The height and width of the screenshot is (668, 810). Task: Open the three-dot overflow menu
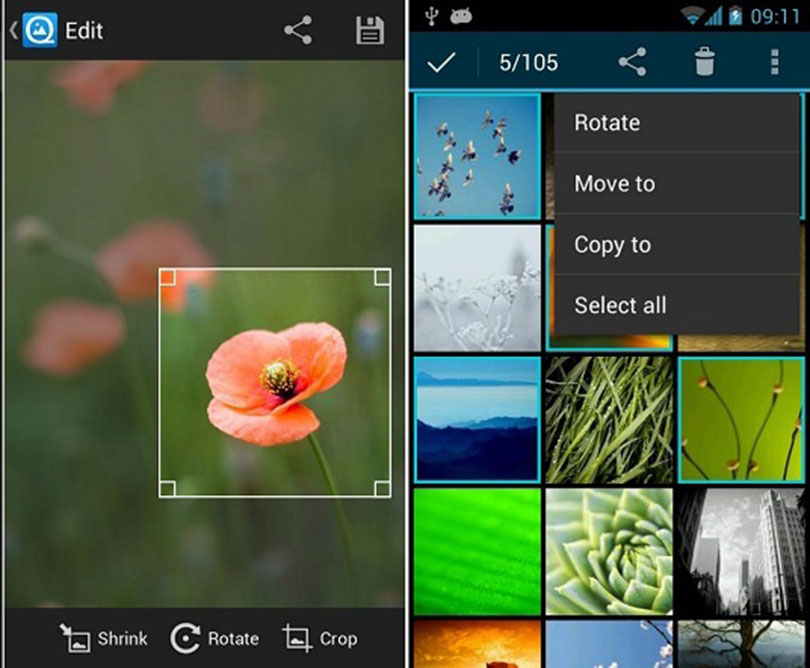point(774,63)
